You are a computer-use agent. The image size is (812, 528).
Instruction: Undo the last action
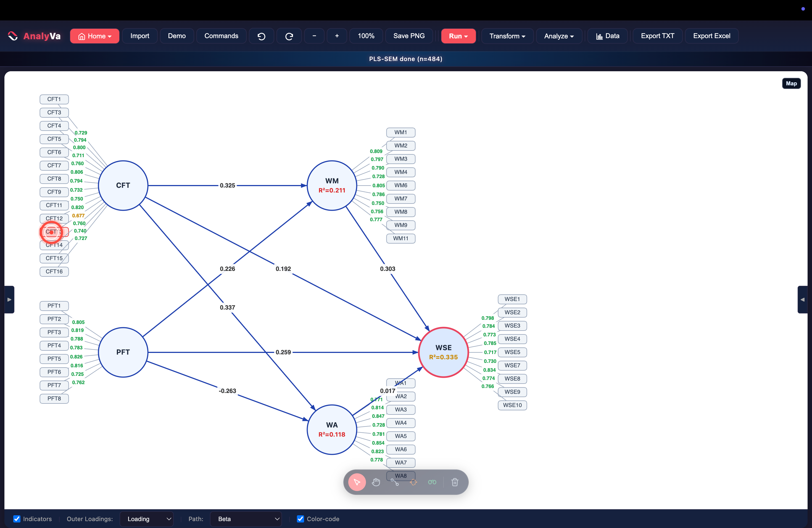(261, 36)
